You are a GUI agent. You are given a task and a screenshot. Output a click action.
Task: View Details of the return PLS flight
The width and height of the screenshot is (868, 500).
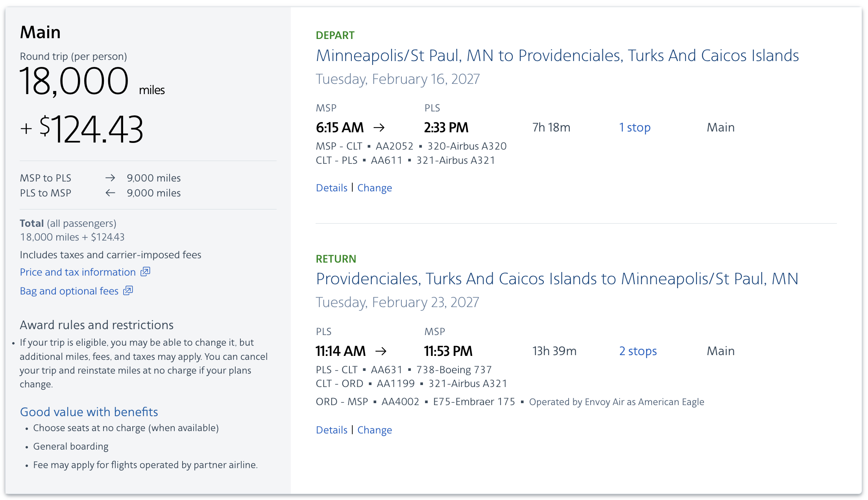point(332,430)
